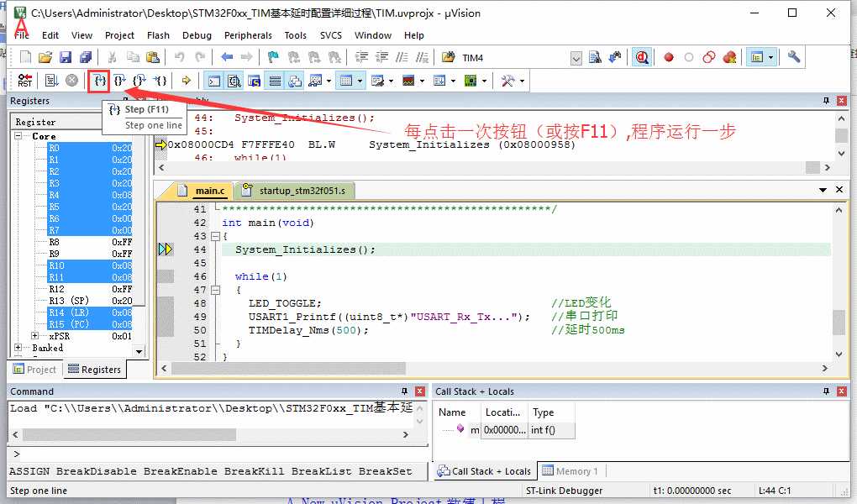This screenshot has height=504, width=857.
Task: Open the File menu
Action: [x=22, y=35]
